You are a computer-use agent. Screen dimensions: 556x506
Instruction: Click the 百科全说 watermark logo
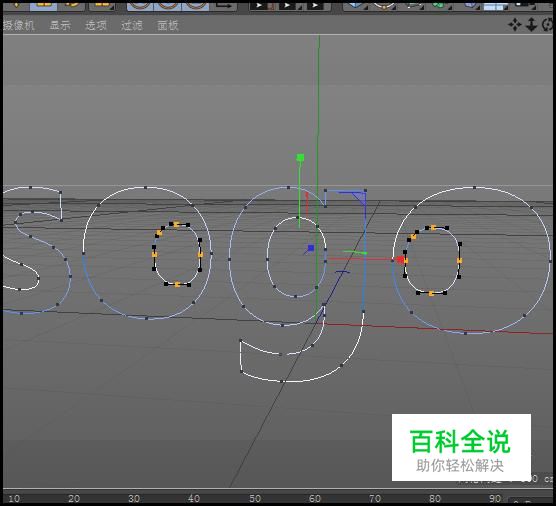(461, 447)
